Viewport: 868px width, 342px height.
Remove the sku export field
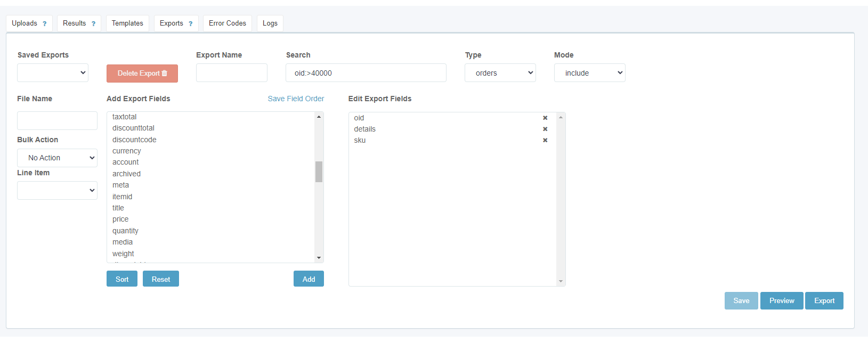545,140
